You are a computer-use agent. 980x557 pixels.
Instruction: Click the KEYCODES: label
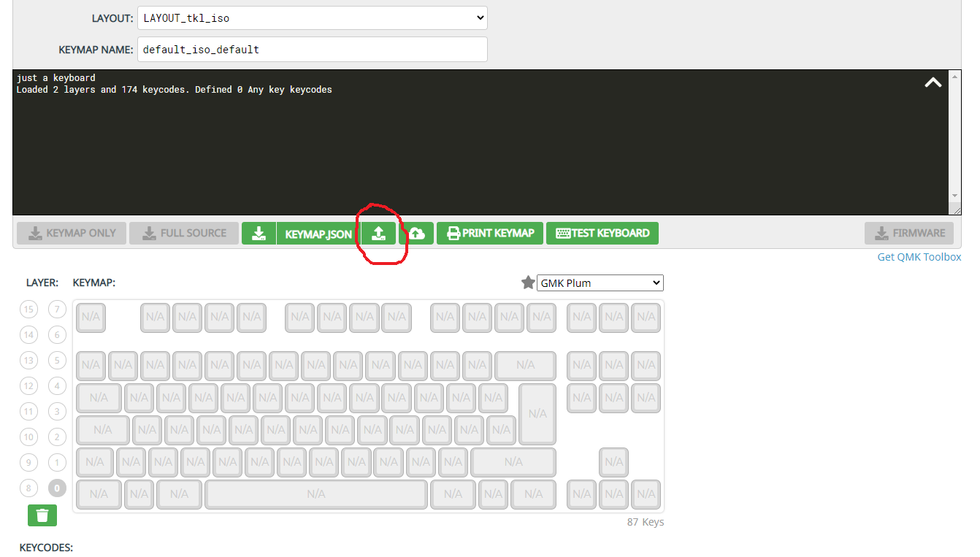pyautogui.click(x=46, y=548)
